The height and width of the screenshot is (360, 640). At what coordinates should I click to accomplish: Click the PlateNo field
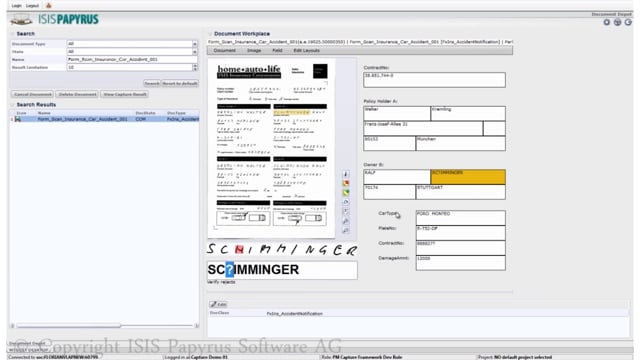click(461, 233)
